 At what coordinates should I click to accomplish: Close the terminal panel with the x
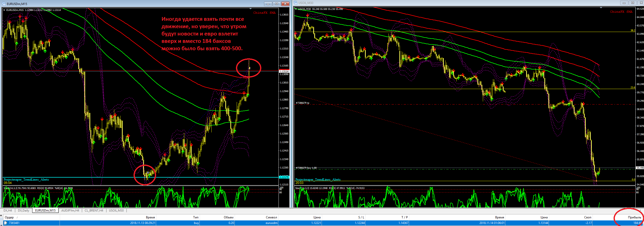[1, 216]
